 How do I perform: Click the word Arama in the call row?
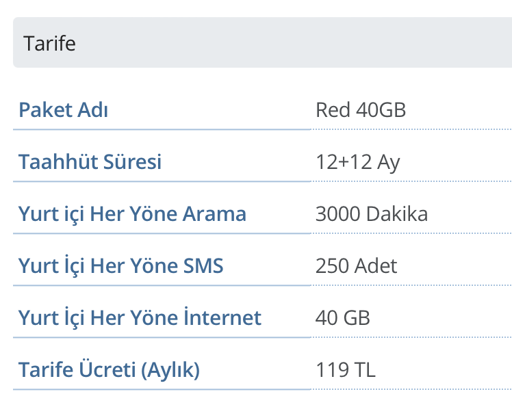click(214, 214)
